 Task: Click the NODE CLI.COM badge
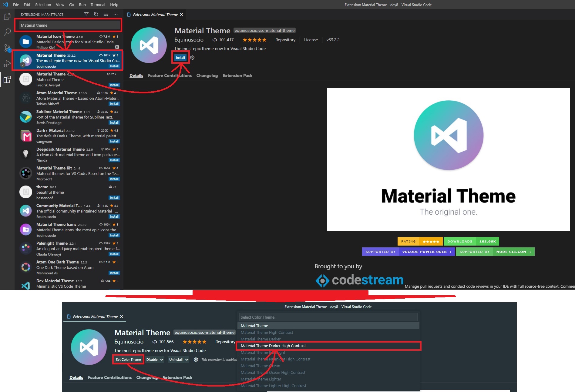click(x=495, y=252)
